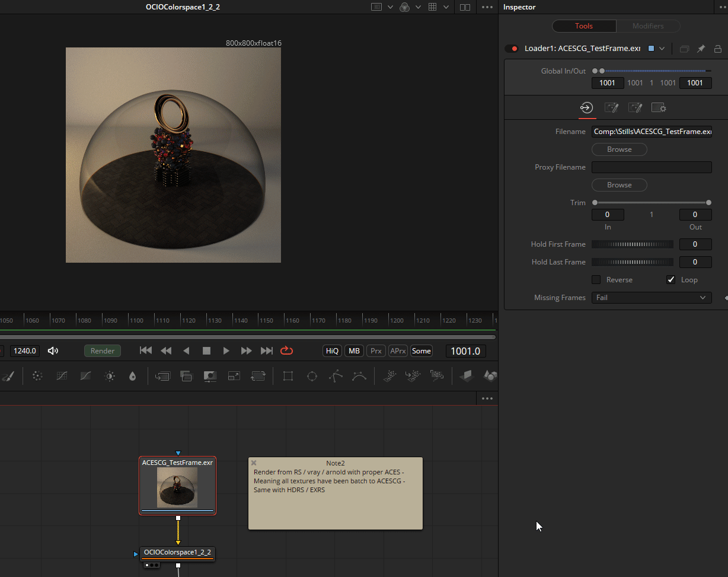This screenshot has width=728, height=577.
Task: Click the Brightness Contrast tool icon
Action: (110, 376)
